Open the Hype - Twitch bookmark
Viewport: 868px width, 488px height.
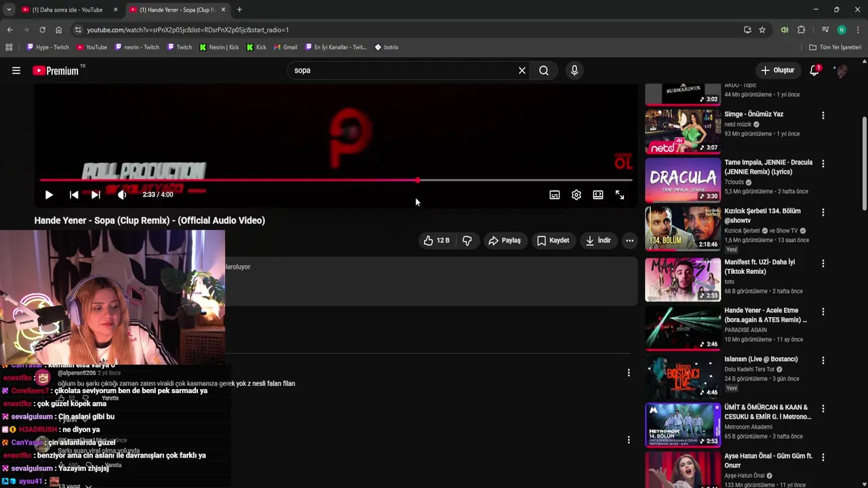[x=47, y=47]
